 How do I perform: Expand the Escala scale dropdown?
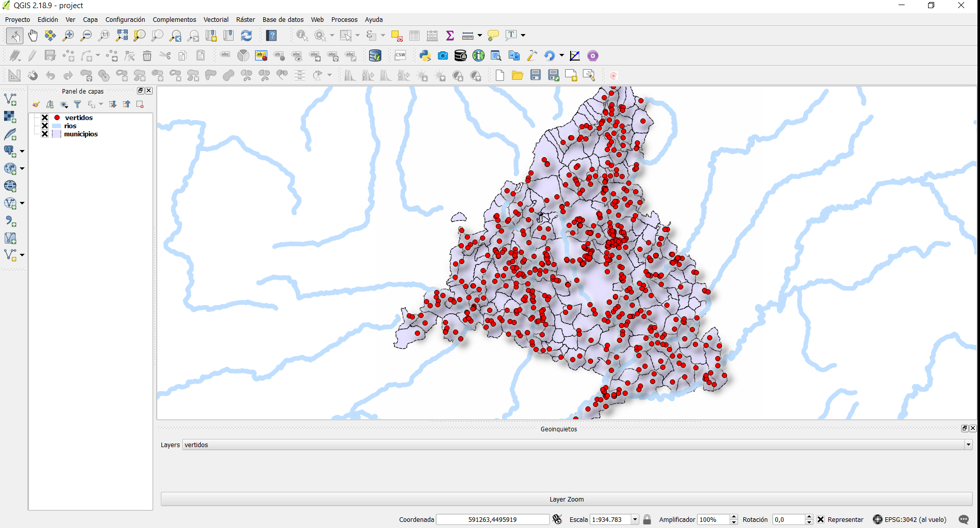(x=635, y=519)
